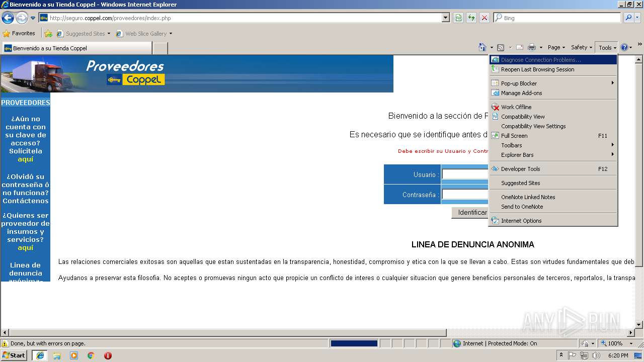The image size is (644, 362).
Task: Select OneNote Linked Notes
Action: pos(553,197)
